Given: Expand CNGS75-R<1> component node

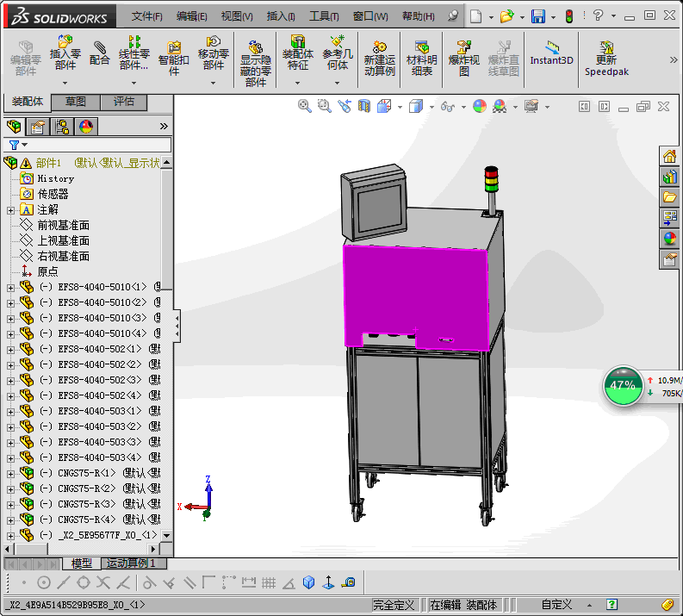Looking at the screenshot, I should coord(10,474).
